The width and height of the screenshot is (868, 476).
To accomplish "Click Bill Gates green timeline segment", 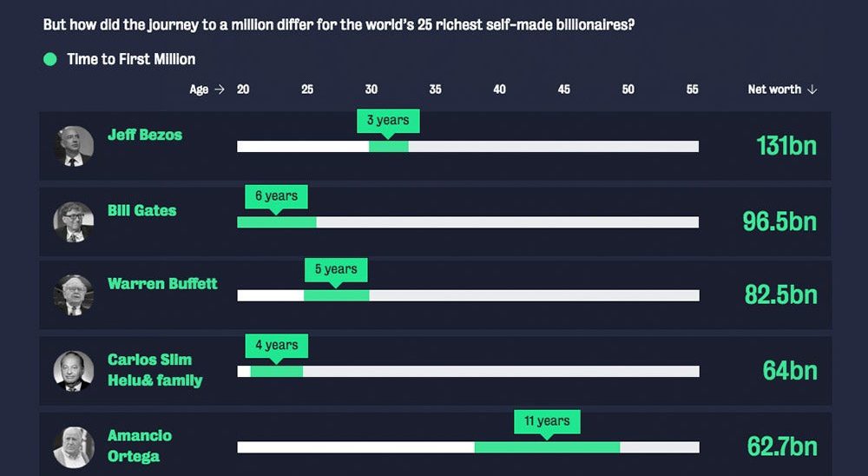I will click(x=277, y=222).
